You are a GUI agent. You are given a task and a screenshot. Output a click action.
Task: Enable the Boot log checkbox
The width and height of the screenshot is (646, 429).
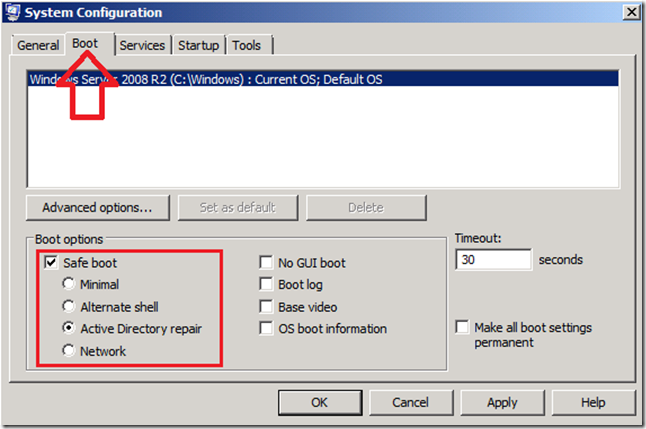266,284
